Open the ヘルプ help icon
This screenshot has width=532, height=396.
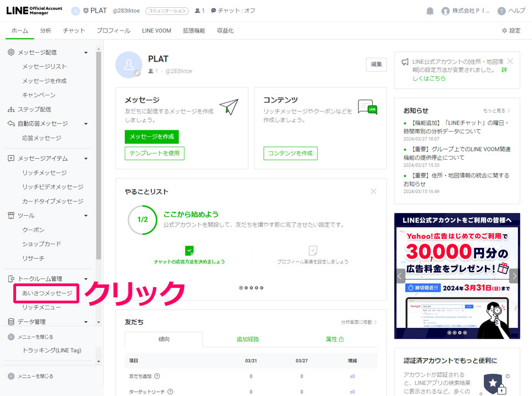[x=502, y=11]
